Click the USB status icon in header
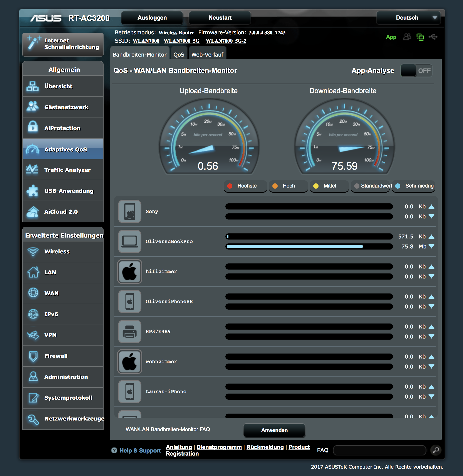The height and width of the screenshot is (476, 463). (x=433, y=37)
